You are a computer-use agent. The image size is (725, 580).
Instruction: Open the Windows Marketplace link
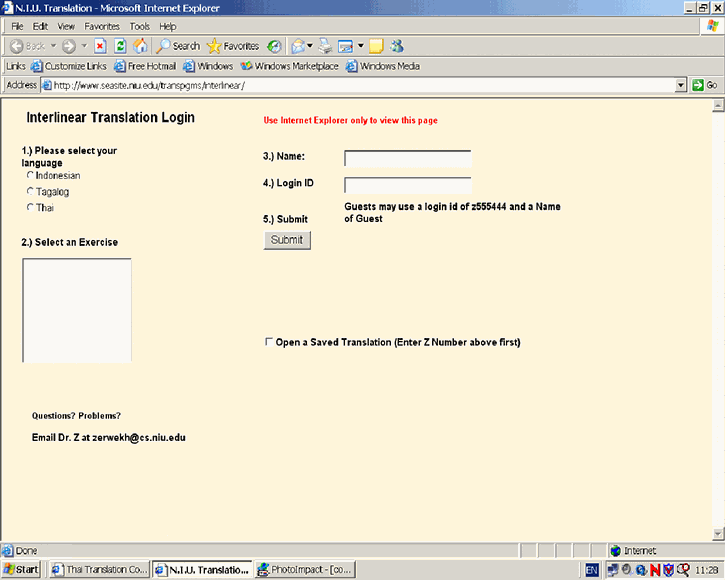tap(290, 66)
